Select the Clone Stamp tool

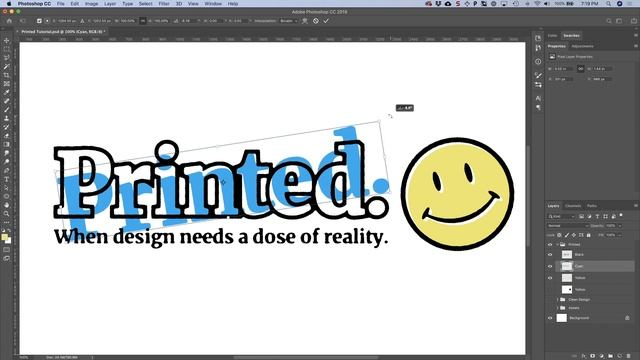point(7,118)
